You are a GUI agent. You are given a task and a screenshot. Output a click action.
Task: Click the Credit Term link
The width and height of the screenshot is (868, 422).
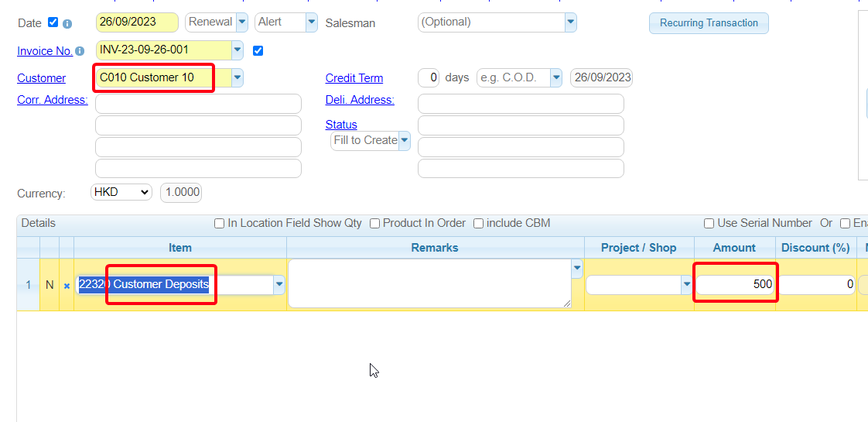click(x=354, y=78)
